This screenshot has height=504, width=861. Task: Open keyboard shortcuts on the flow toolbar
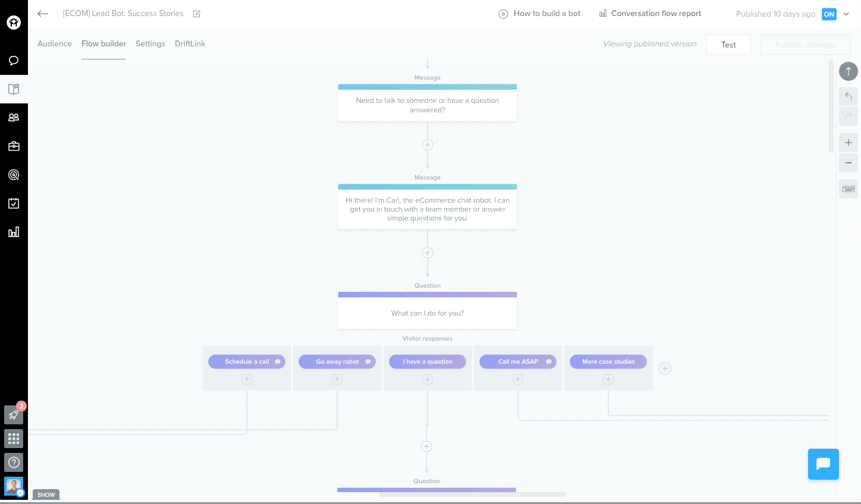pyautogui.click(x=848, y=188)
